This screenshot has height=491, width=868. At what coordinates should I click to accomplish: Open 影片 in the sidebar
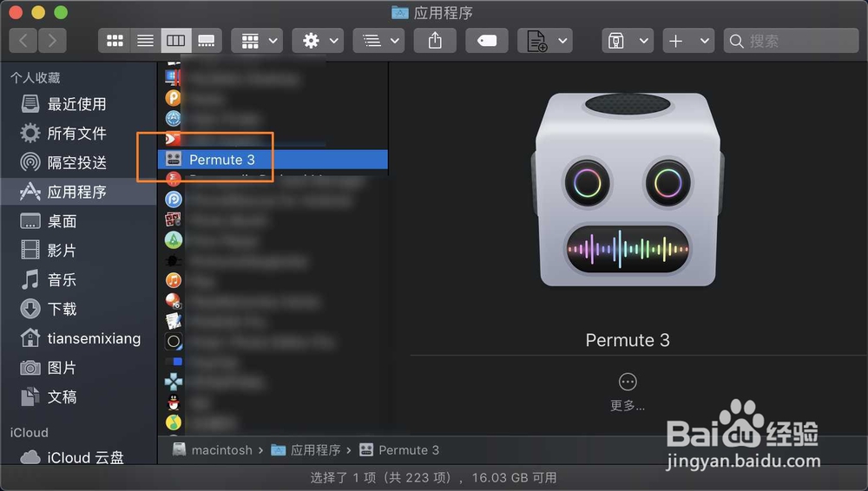tap(79, 251)
